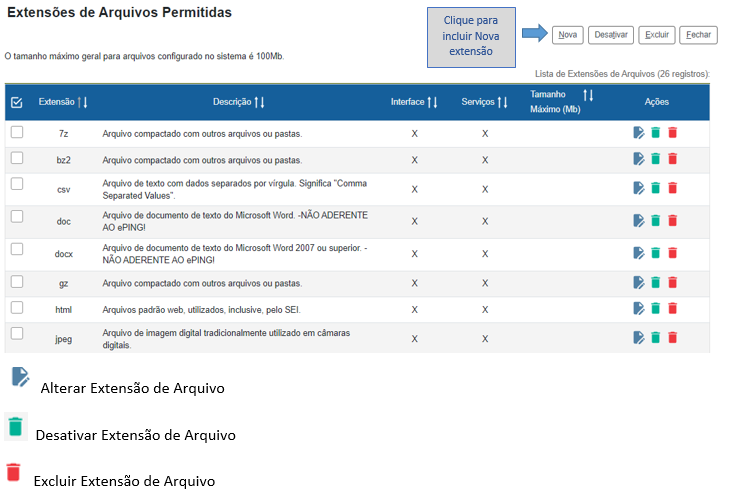Delete the 7z extension with red trash
This screenshot has height=495, width=737.
[673, 133]
